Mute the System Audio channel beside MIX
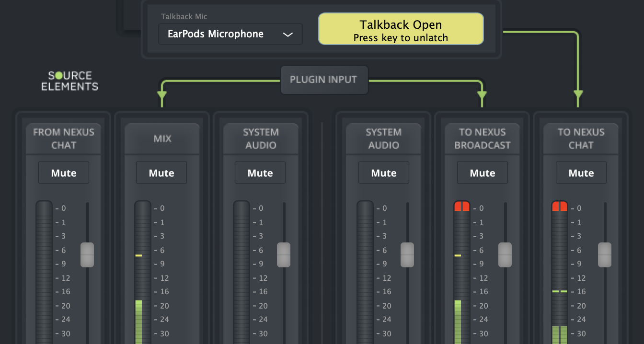The width and height of the screenshot is (644, 344). (x=260, y=173)
